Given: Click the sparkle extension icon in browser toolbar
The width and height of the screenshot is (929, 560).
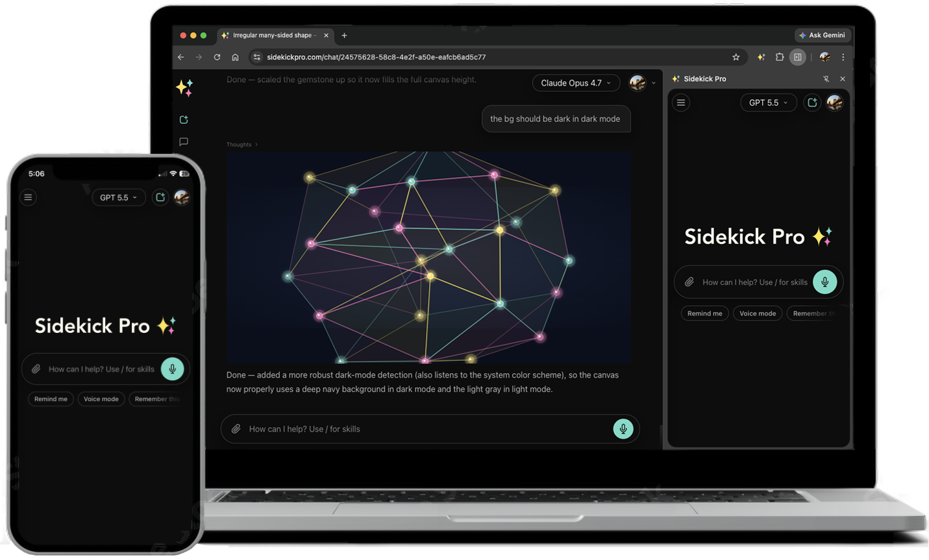Looking at the screenshot, I should pos(761,57).
